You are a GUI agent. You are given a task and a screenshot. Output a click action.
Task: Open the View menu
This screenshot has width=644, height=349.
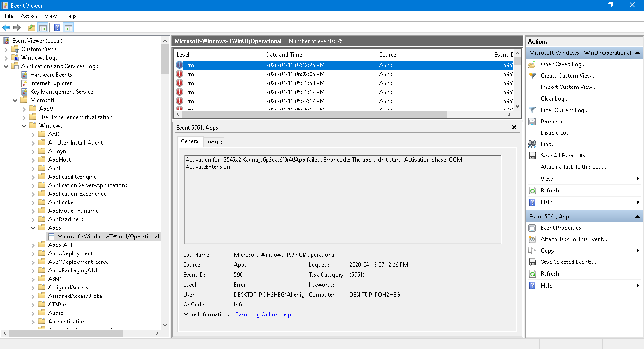click(x=51, y=16)
